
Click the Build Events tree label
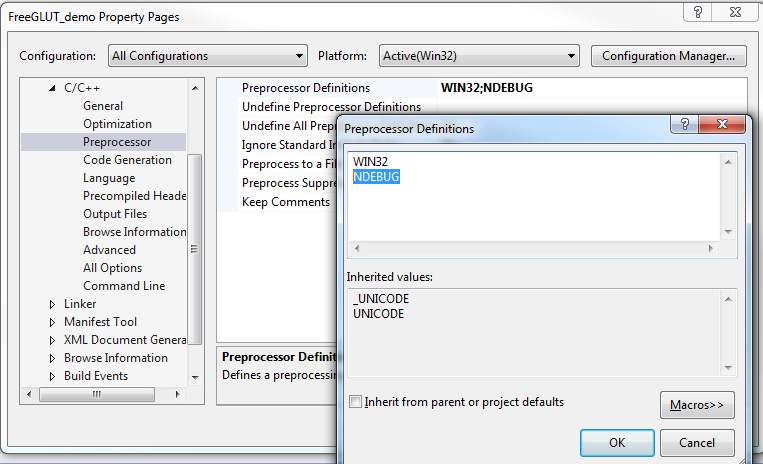pyautogui.click(x=96, y=375)
